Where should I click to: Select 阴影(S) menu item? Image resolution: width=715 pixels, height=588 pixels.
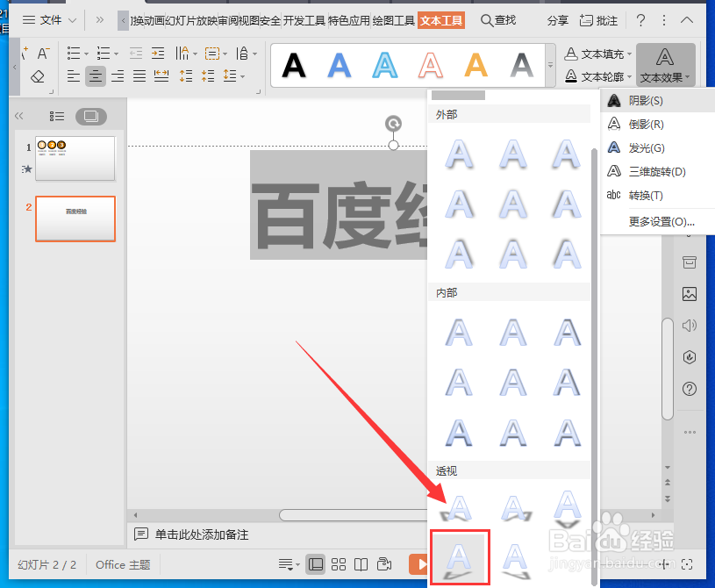click(x=657, y=100)
